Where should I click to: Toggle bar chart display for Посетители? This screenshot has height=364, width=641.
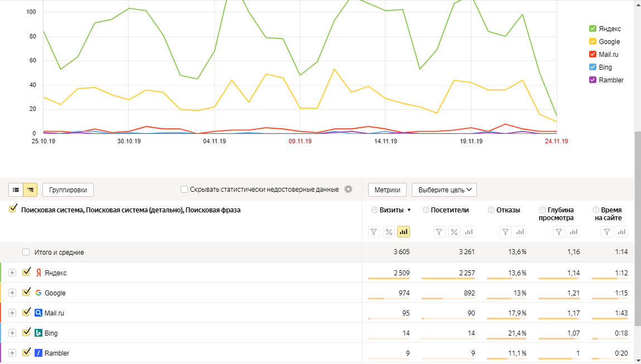469,232
